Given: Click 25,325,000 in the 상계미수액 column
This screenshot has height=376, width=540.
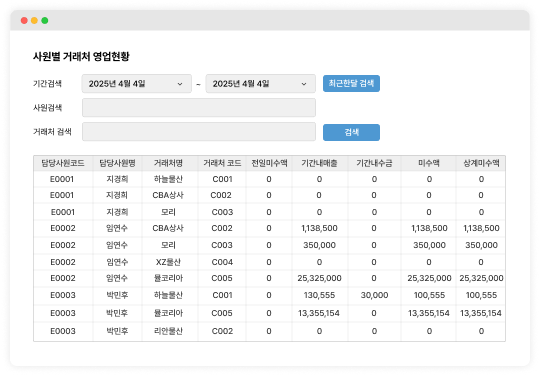Looking at the screenshot, I should [481, 278].
